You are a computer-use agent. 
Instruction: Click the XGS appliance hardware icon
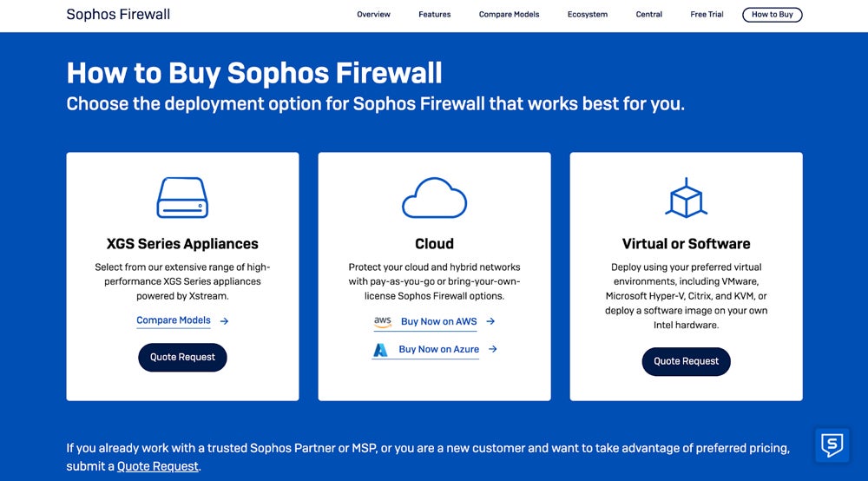[x=182, y=197]
